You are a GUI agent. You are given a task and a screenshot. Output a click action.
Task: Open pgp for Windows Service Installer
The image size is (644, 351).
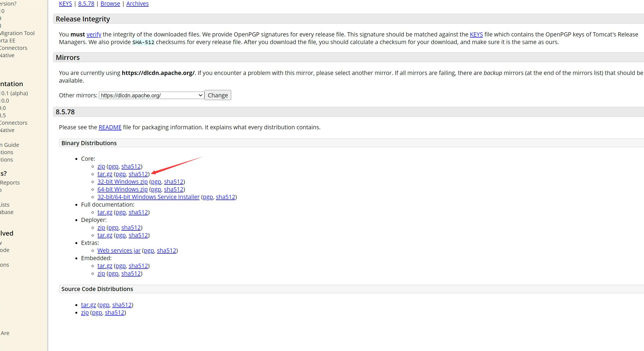pyautogui.click(x=208, y=197)
